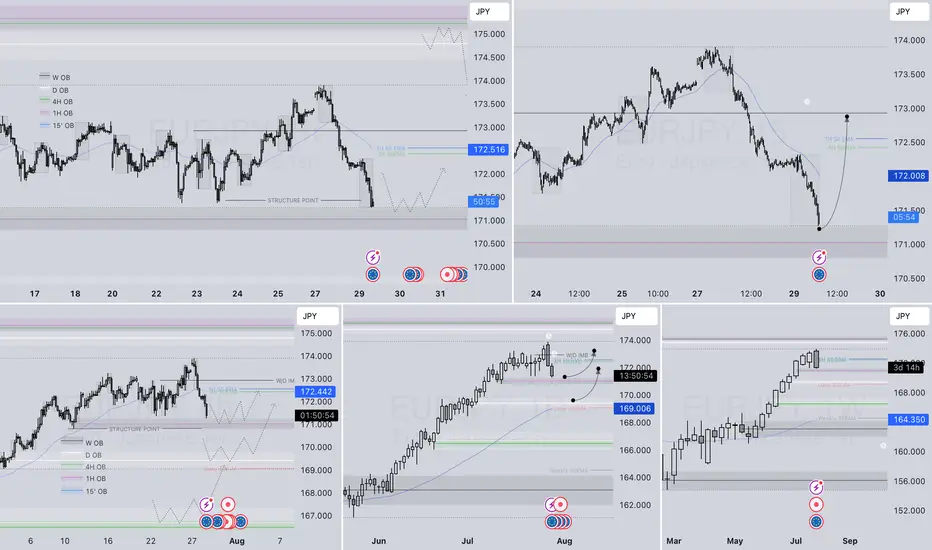Open the first blue flag event in bottom-left chart
The width and height of the screenshot is (932, 550).
point(206,522)
